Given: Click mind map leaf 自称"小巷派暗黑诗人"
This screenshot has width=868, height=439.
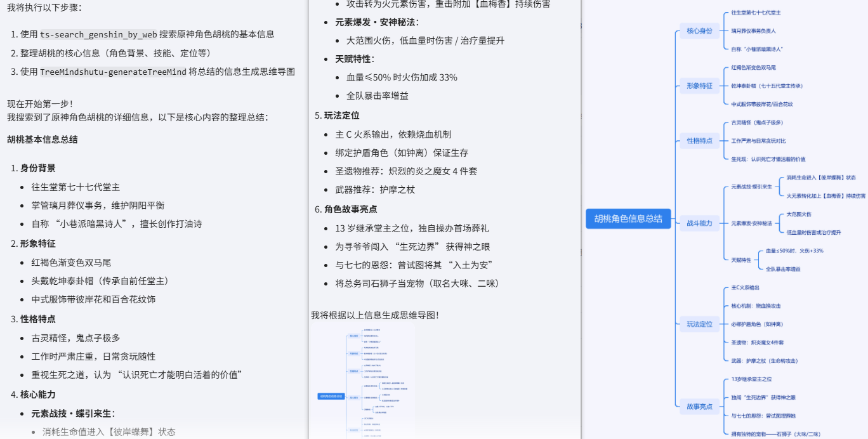Looking at the screenshot, I should [757, 49].
